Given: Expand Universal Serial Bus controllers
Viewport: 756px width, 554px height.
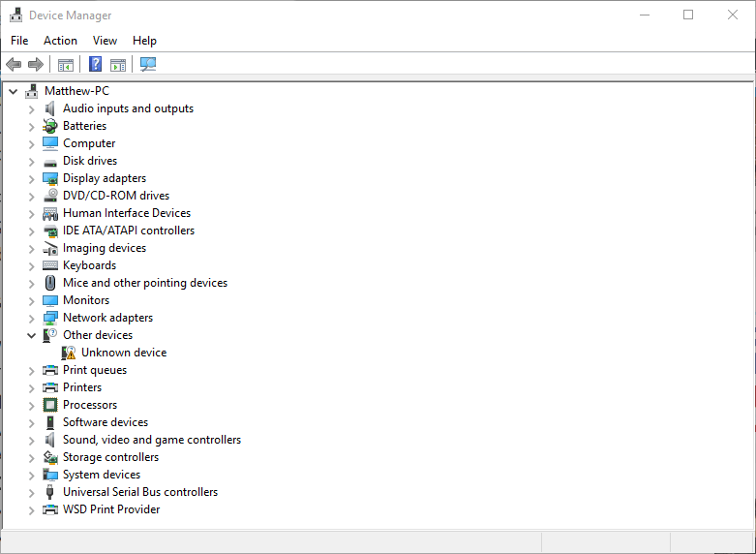Looking at the screenshot, I should pos(31,492).
